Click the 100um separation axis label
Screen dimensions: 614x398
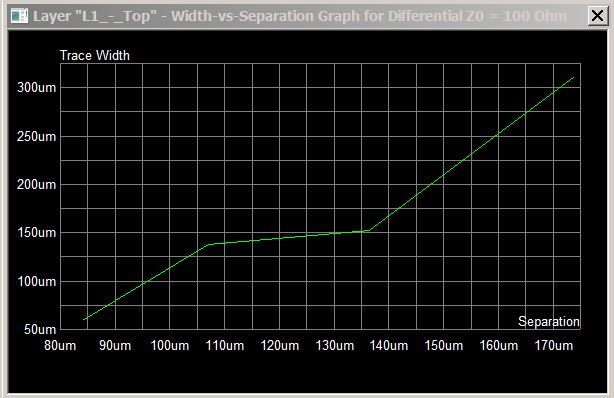point(170,346)
